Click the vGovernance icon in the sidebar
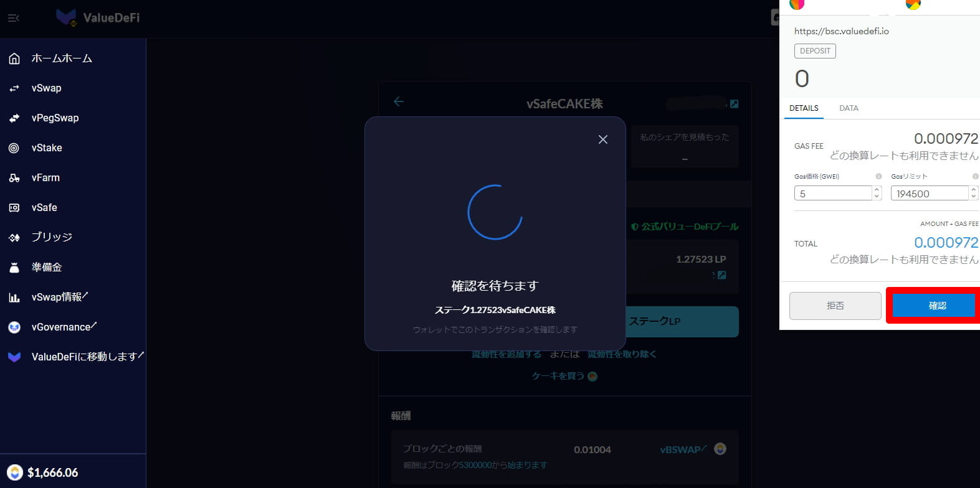Viewport: 980px width, 488px height. pyautogui.click(x=14, y=327)
